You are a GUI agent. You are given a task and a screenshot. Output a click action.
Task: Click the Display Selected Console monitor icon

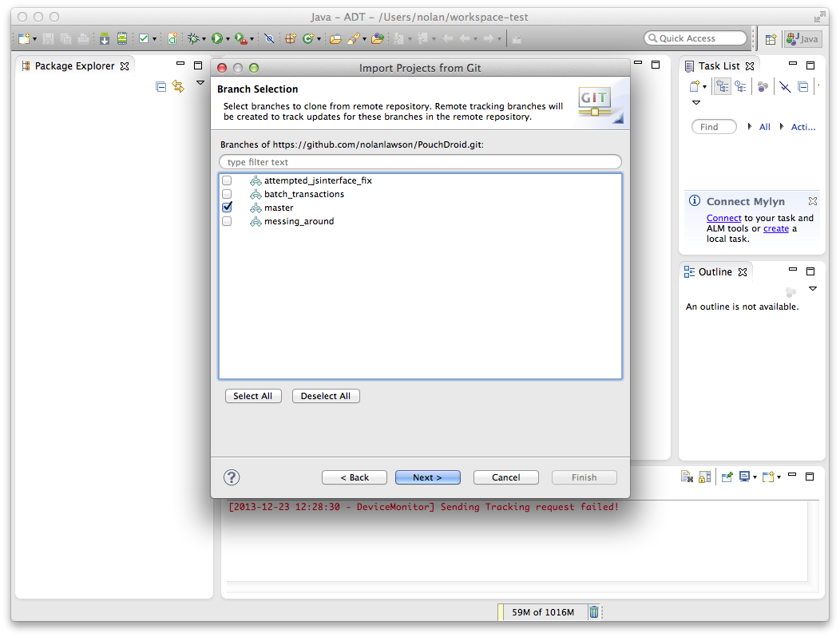tap(745, 477)
